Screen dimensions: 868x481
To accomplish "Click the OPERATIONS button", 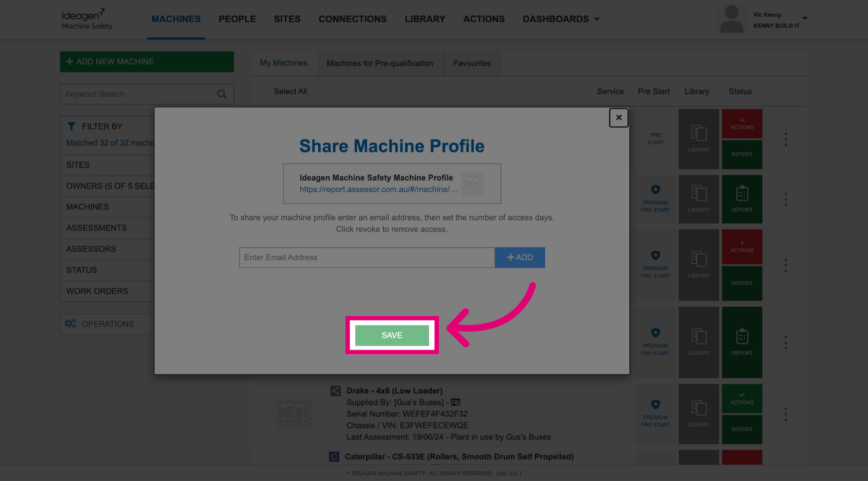I will click(x=108, y=324).
